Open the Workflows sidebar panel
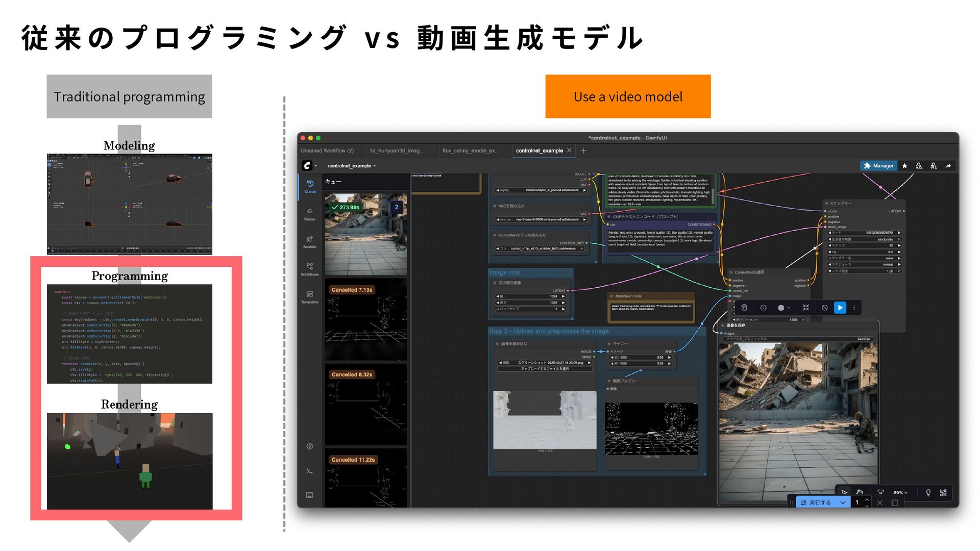 point(310,269)
